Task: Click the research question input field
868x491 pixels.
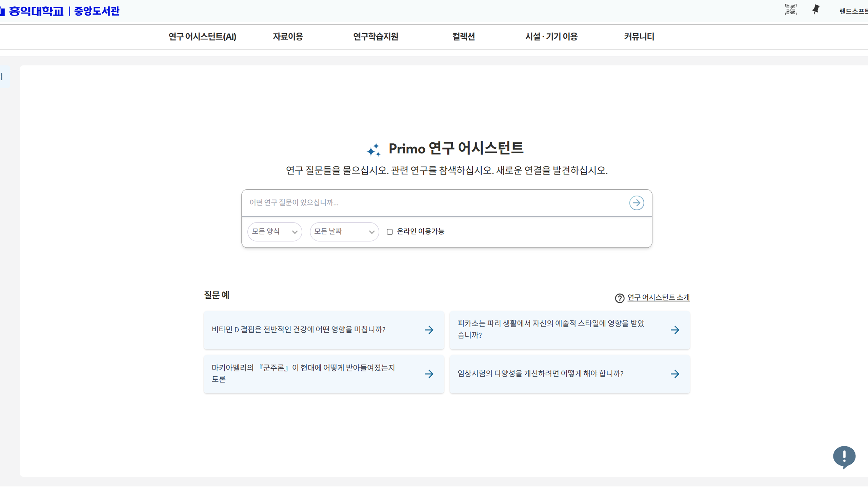Action: pyautogui.click(x=436, y=203)
